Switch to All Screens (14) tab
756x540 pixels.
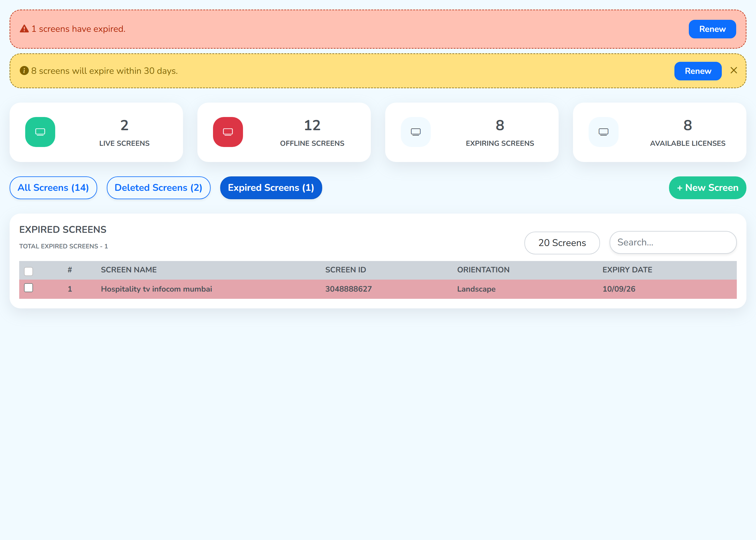pyautogui.click(x=53, y=188)
